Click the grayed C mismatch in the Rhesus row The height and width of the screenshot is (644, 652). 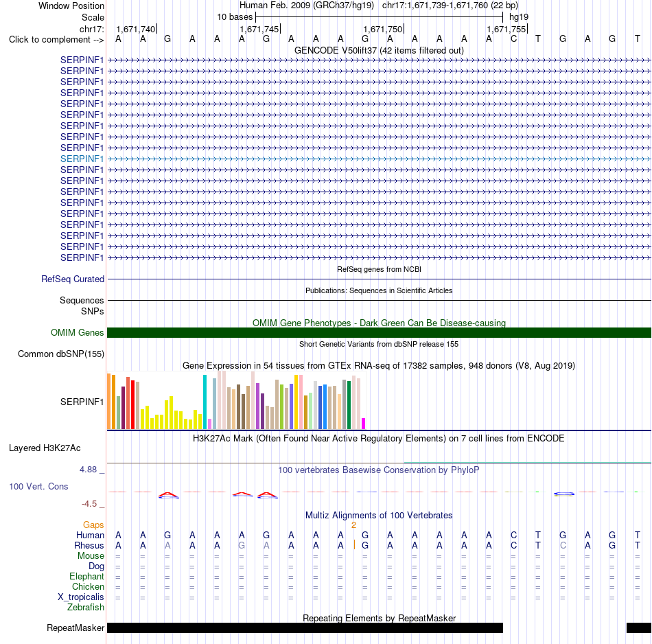click(x=563, y=545)
